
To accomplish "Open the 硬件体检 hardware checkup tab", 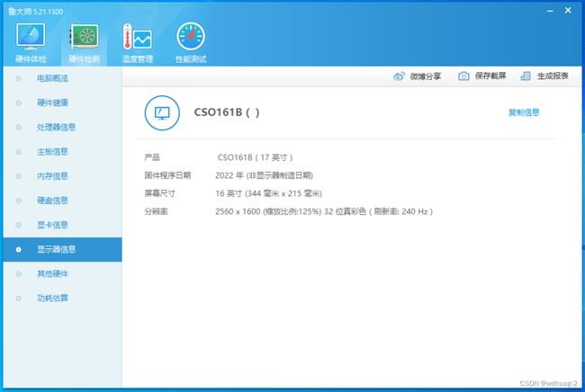I will 31,43.
